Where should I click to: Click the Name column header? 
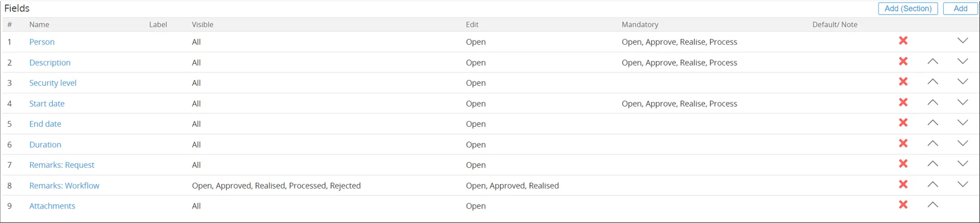39,25
